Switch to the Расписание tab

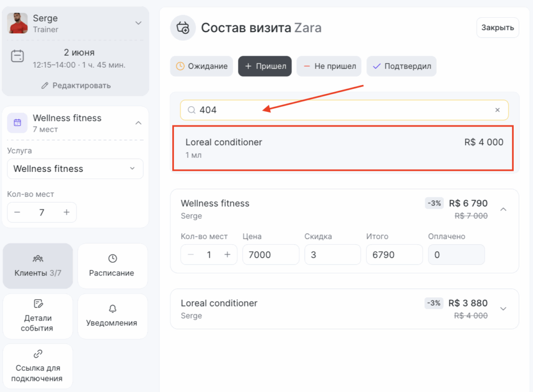coord(112,266)
